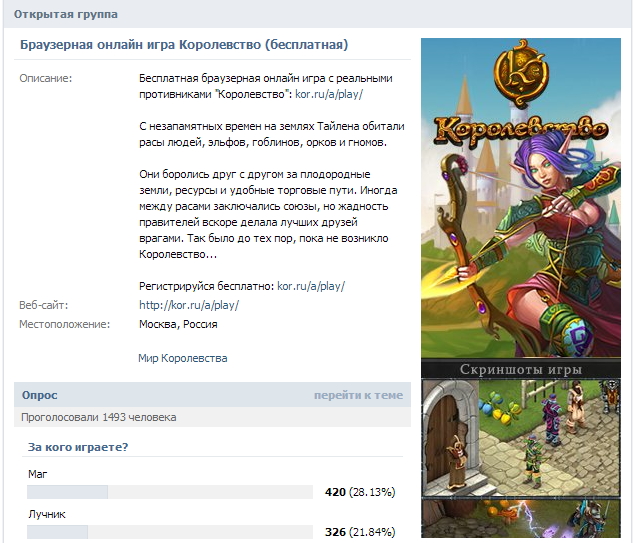Click the Маг poll result bar
635x543 pixels.
pos(170,492)
